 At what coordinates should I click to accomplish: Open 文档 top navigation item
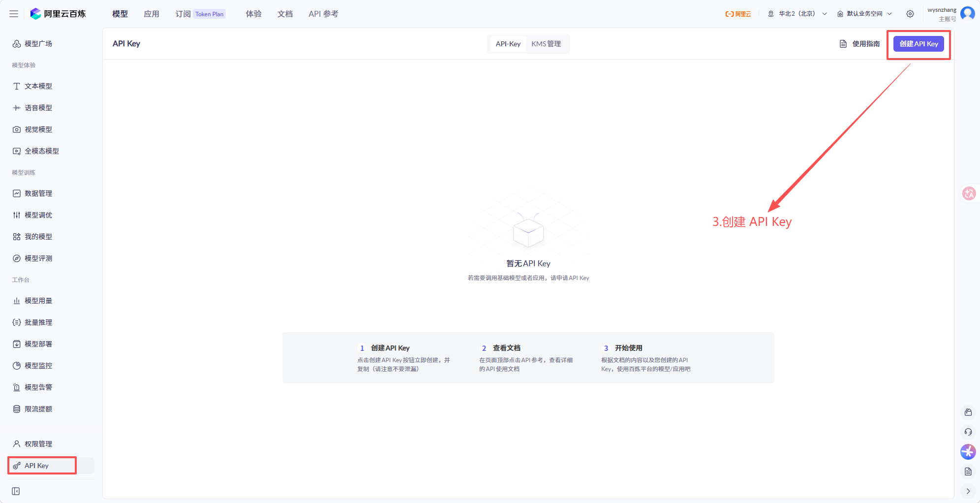tap(285, 14)
